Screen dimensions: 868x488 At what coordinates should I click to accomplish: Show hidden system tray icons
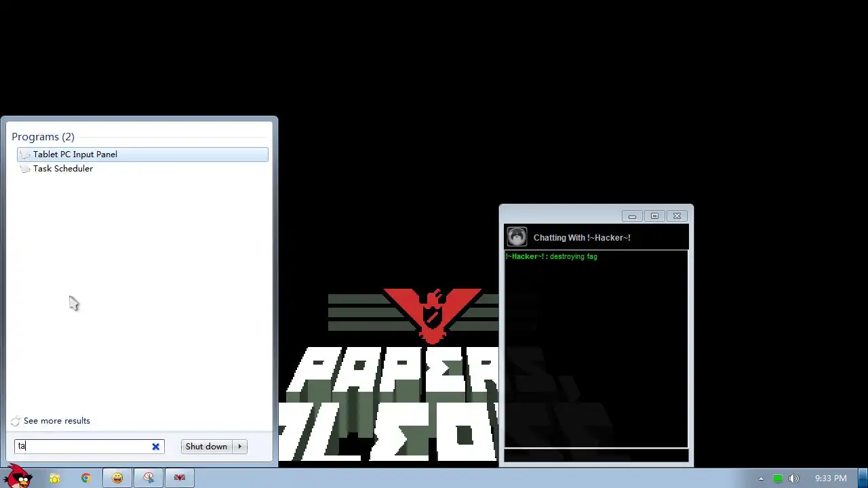click(761, 479)
